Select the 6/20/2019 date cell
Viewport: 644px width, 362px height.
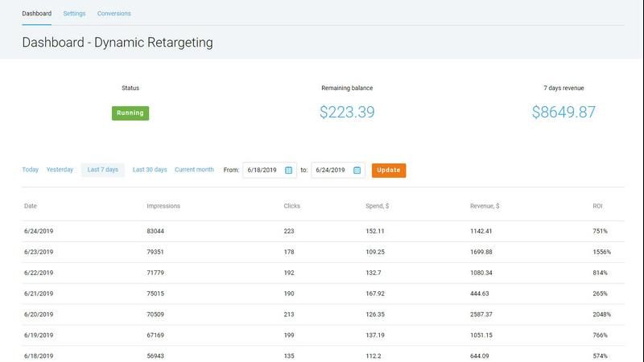pos(39,315)
